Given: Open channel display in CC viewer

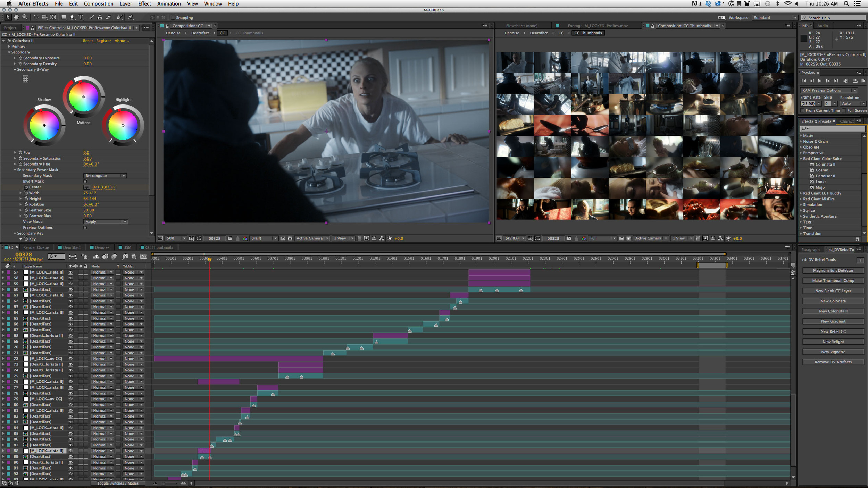Looking at the screenshot, I should tap(245, 239).
